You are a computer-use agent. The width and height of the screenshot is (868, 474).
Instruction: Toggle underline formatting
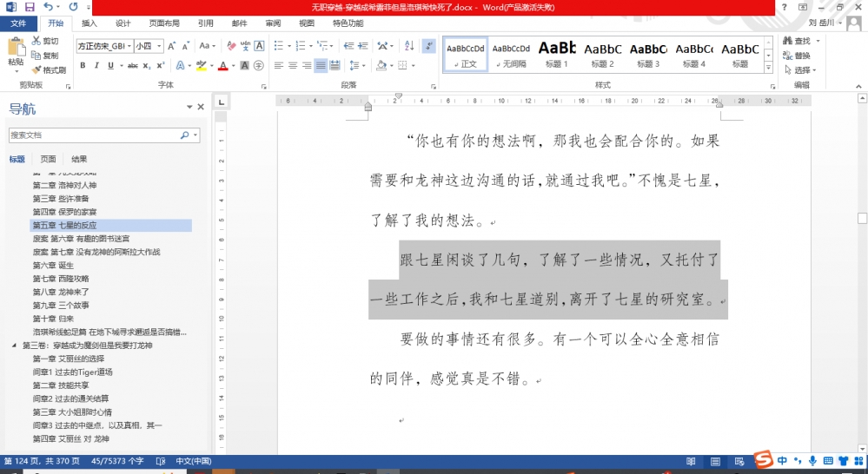pos(110,65)
